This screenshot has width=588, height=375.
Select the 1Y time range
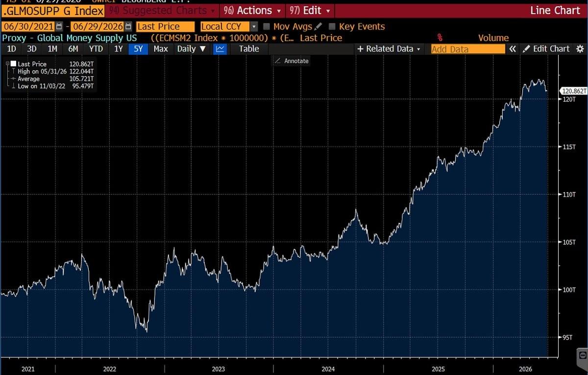118,48
